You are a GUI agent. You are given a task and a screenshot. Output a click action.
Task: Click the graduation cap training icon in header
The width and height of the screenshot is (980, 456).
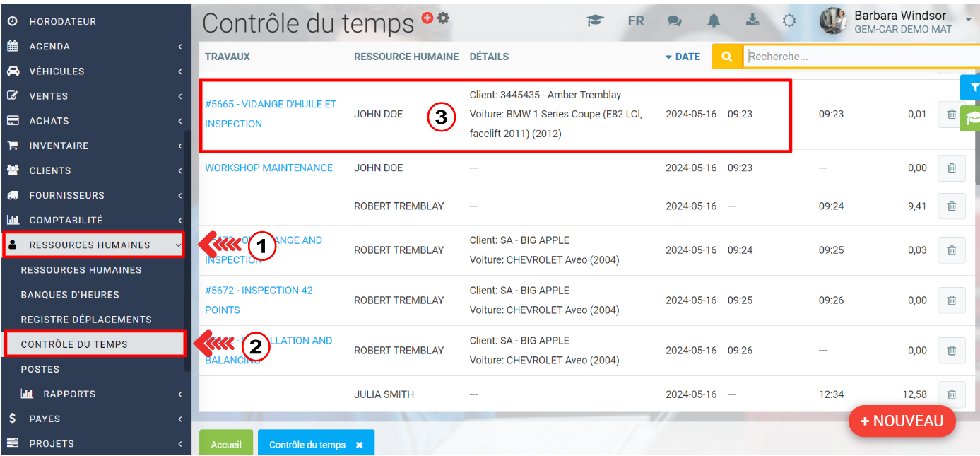coord(595,21)
